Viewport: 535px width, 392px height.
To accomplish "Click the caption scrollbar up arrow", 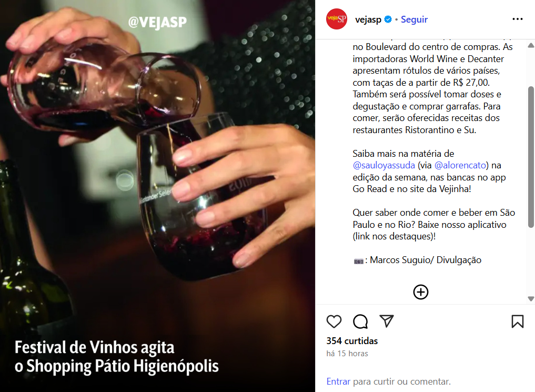I will point(531,45).
